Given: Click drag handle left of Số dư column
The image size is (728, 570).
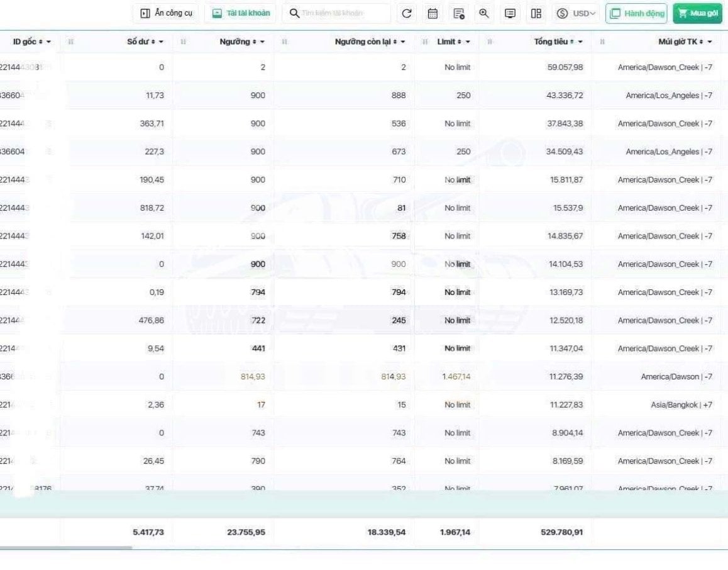Looking at the screenshot, I should tap(70, 42).
